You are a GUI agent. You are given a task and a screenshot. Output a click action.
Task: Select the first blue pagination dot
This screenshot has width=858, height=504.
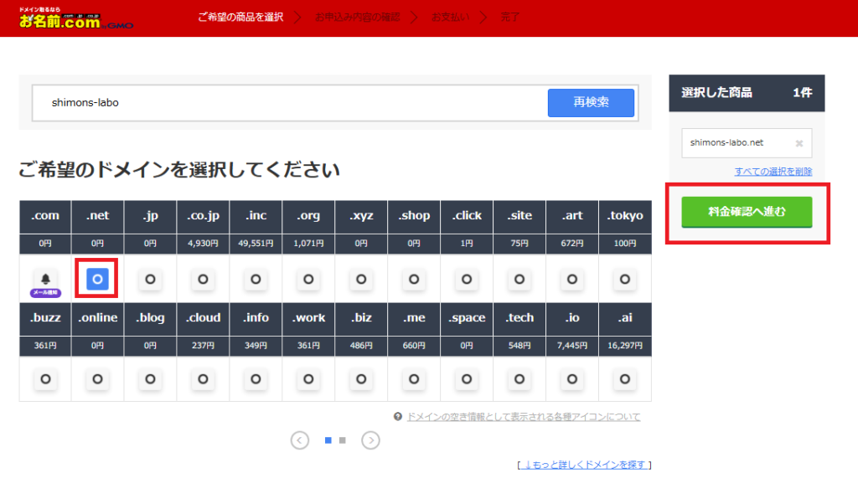click(328, 440)
